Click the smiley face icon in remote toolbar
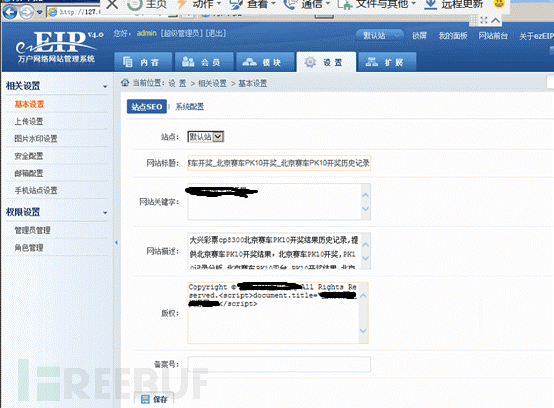 [x=499, y=4]
